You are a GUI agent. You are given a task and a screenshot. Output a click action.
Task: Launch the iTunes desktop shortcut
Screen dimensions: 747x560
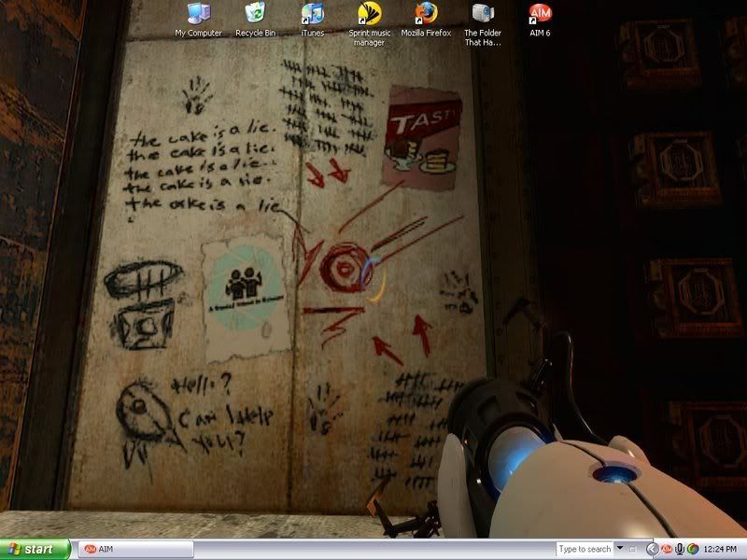(313, 20)
